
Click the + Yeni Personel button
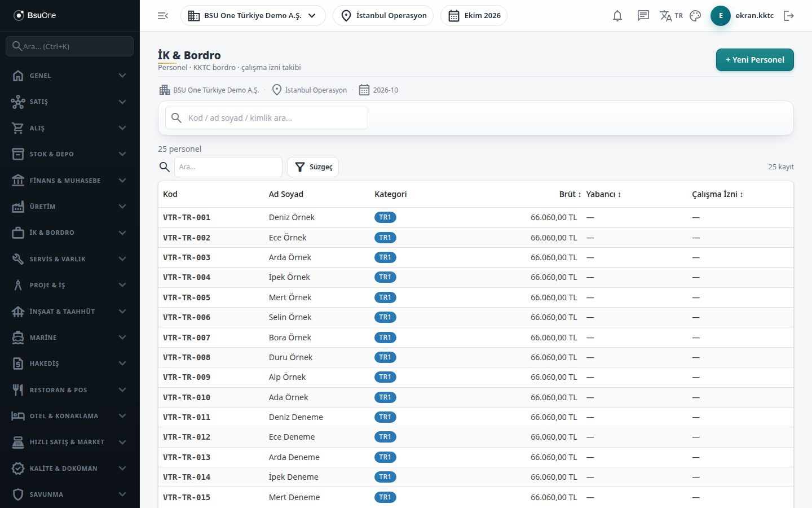tap(755, 60)
